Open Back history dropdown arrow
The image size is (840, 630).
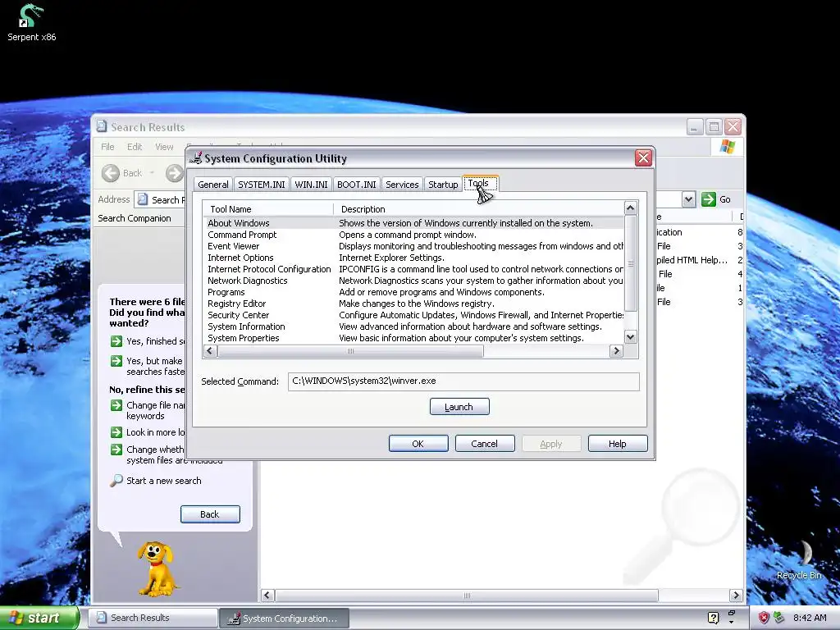tap(152, 173)
